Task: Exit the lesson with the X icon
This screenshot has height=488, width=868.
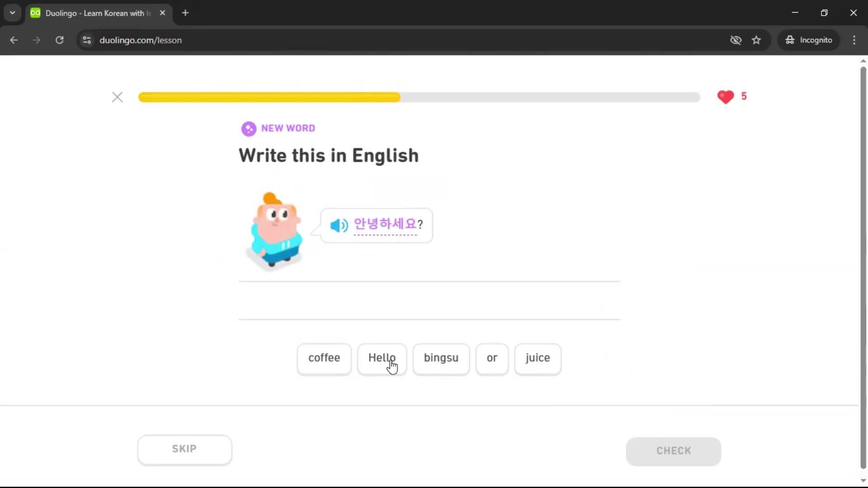Action: pyautogui.click(x=117, y=97)
